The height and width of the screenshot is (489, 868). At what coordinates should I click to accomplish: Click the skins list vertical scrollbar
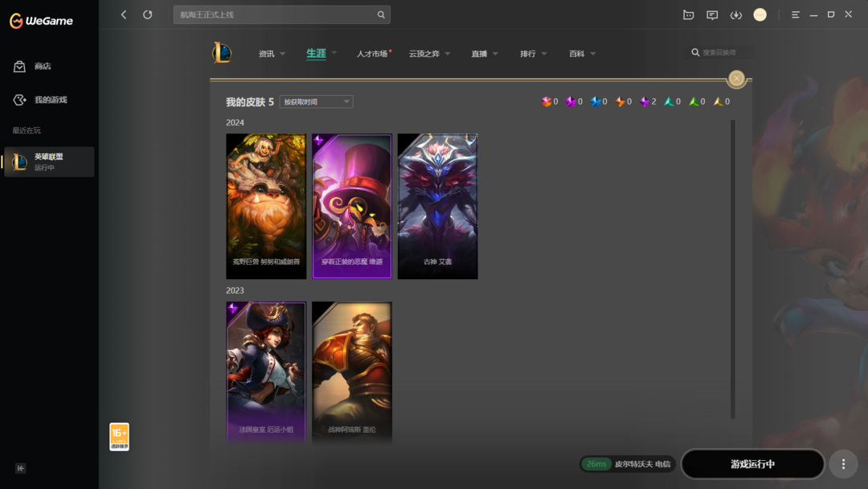click(x=733, y=269)
